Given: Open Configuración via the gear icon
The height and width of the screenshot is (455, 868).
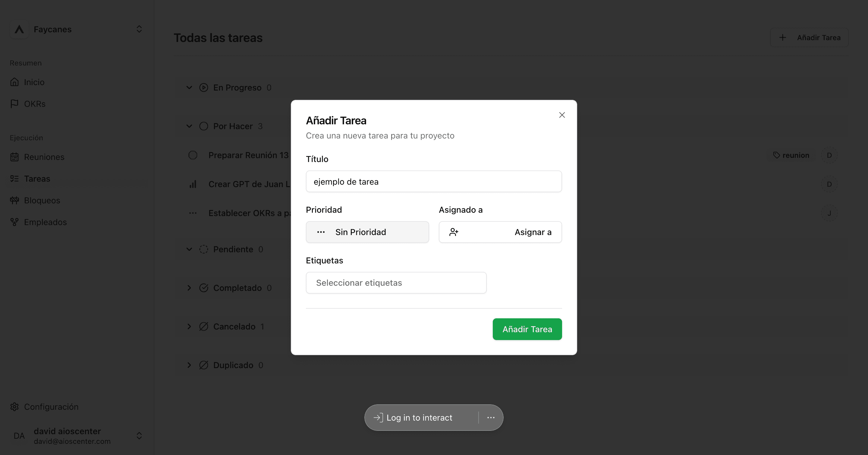Looking at the screenshot, I should pos(14,407).
